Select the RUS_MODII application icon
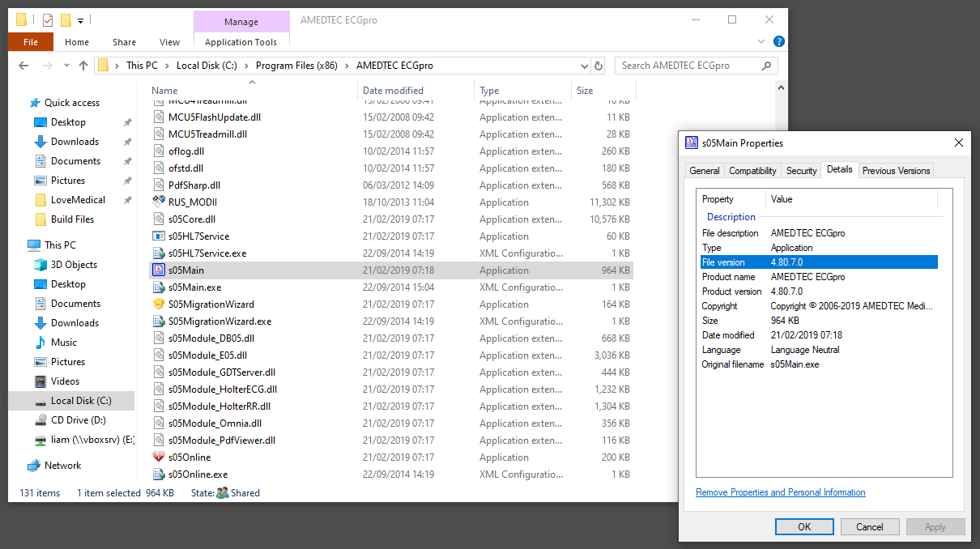 pos(159,202)
